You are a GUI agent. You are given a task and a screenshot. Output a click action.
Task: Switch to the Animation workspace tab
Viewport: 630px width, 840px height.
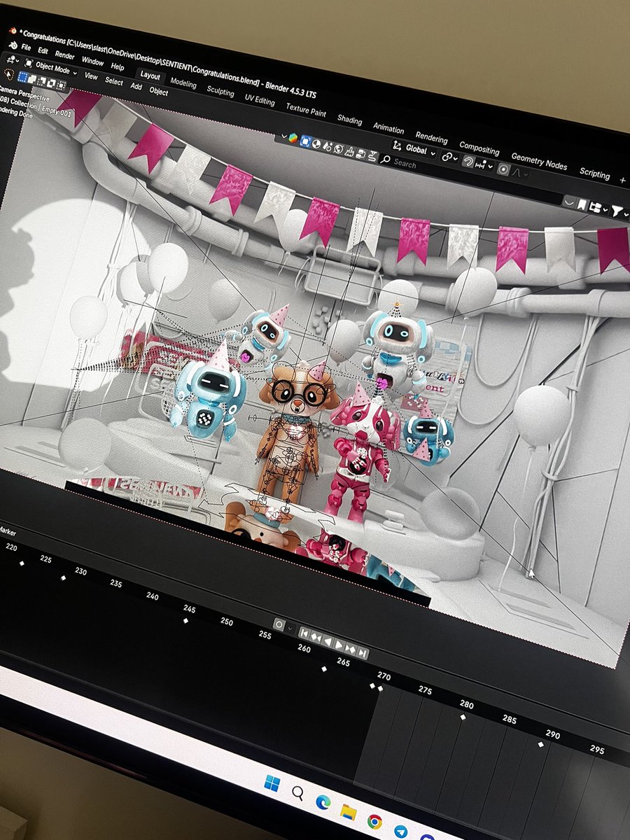coord(388,129)
